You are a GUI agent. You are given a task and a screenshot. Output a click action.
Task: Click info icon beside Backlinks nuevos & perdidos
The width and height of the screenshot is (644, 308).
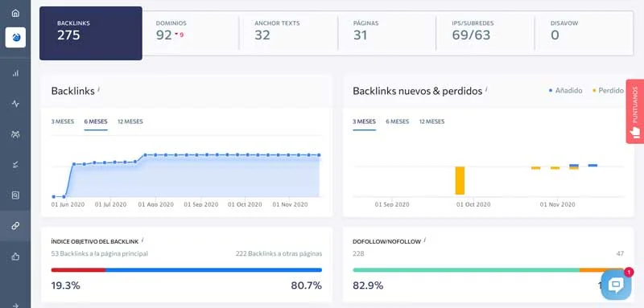[x=486, y=88]
